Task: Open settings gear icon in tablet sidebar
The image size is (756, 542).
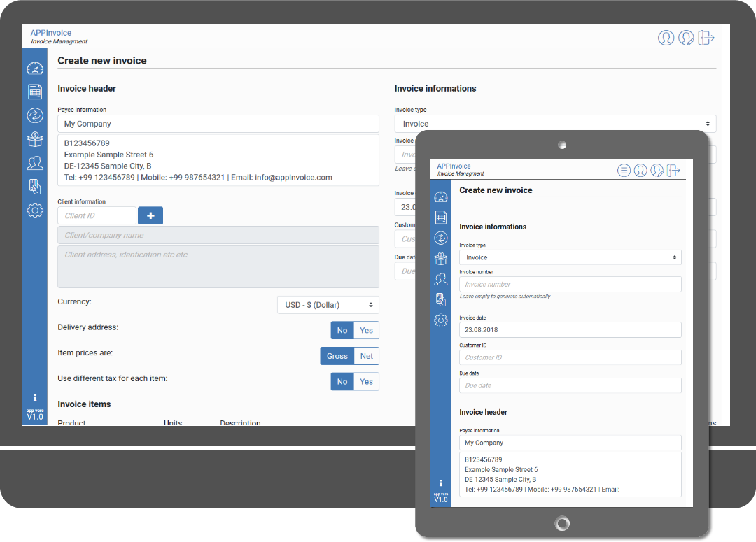Action: (x=441, y=320)
